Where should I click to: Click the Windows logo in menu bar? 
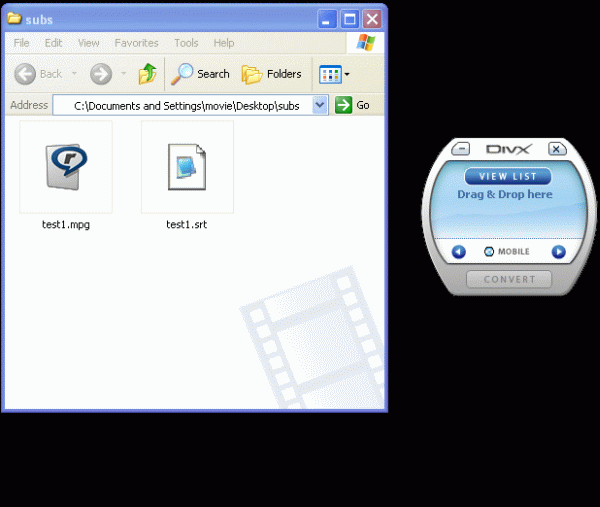click(x=365, y=42)
